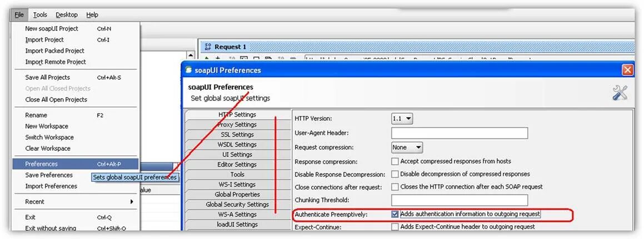Open Global Security Settings tab
Viewport: 644px width, 239px height.
pyautogui.click(x=237, y=204)
